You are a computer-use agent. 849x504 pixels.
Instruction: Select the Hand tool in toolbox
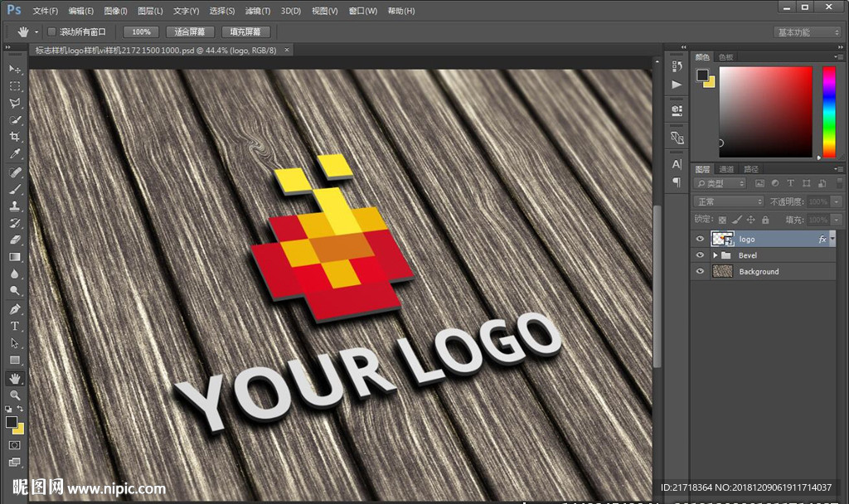coord(15,378)
